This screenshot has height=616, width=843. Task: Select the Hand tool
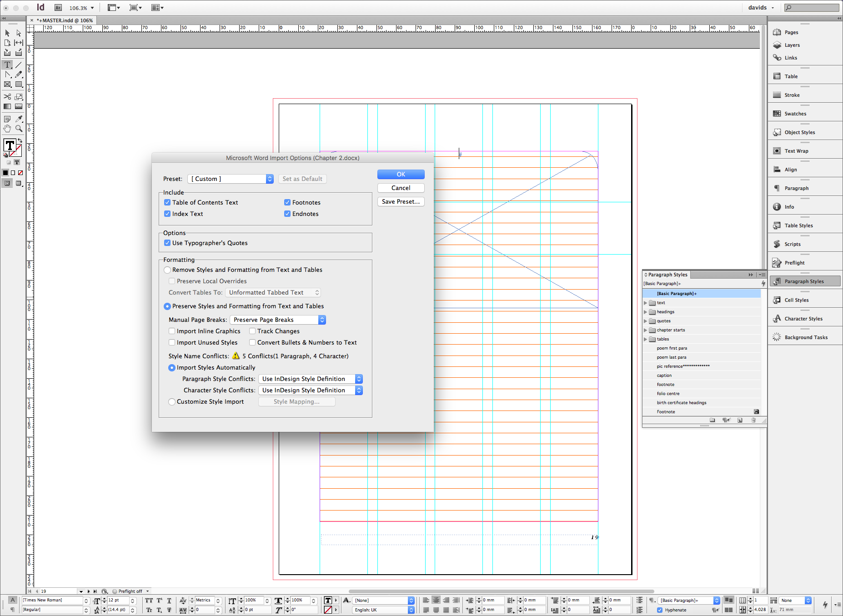pos(7,129)
